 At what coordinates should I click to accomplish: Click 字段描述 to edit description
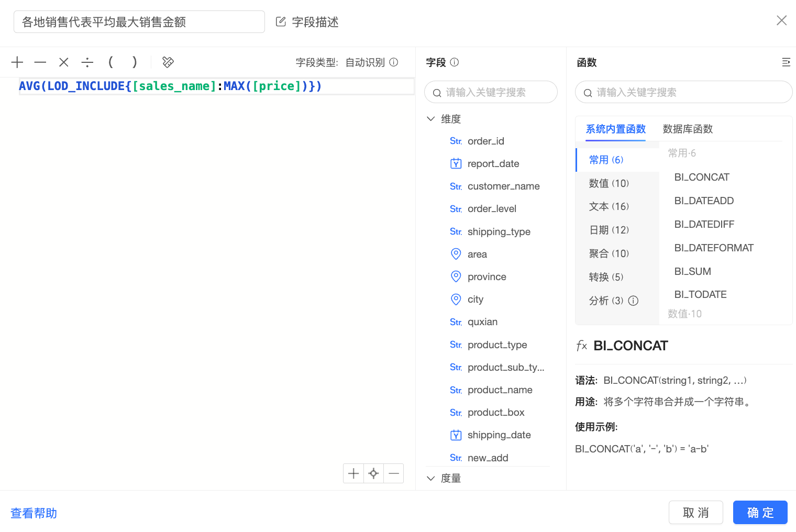pyautogui.click(x=315, y=22)
